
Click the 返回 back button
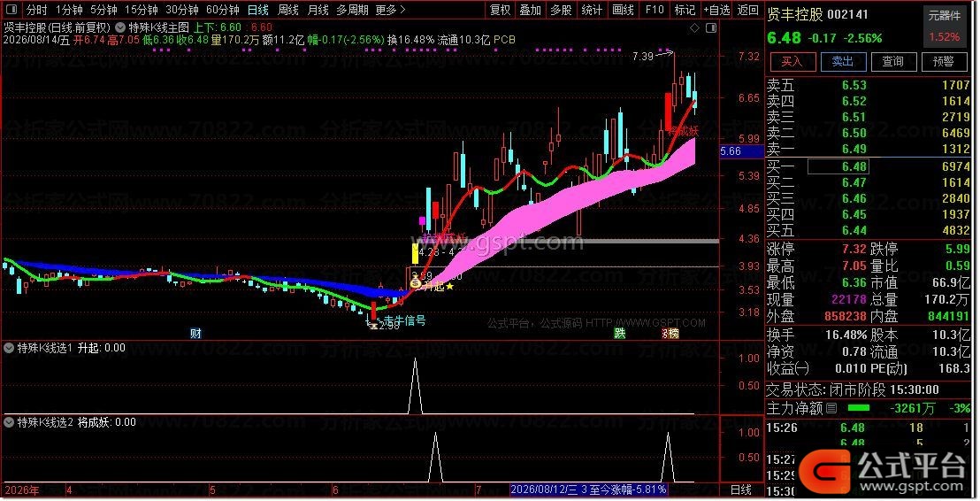point(748,10)
